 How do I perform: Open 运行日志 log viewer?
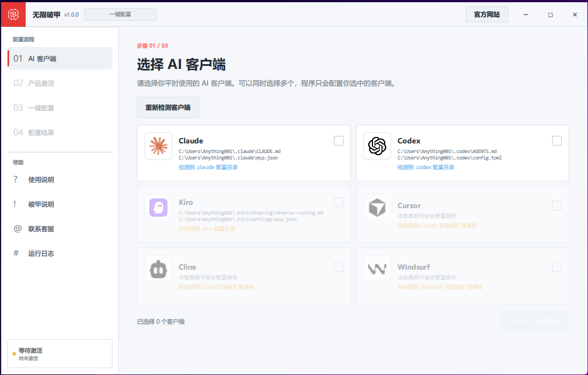click(x=60, y=254)
